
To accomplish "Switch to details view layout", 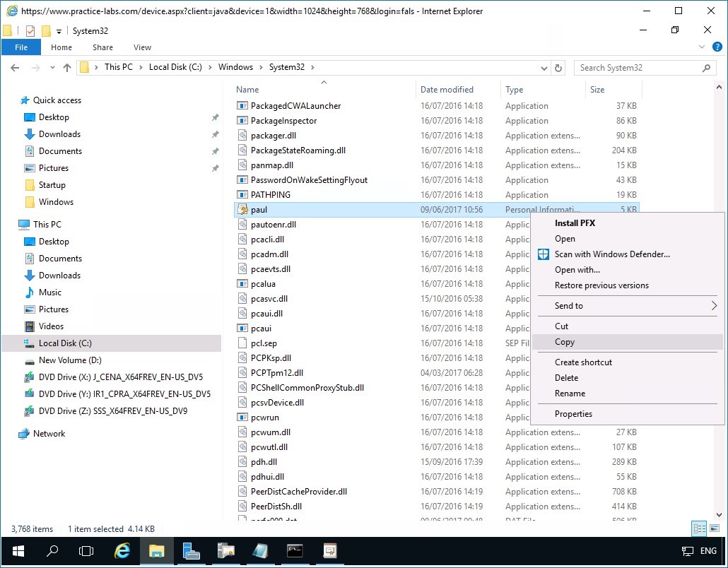I will 700,528.
